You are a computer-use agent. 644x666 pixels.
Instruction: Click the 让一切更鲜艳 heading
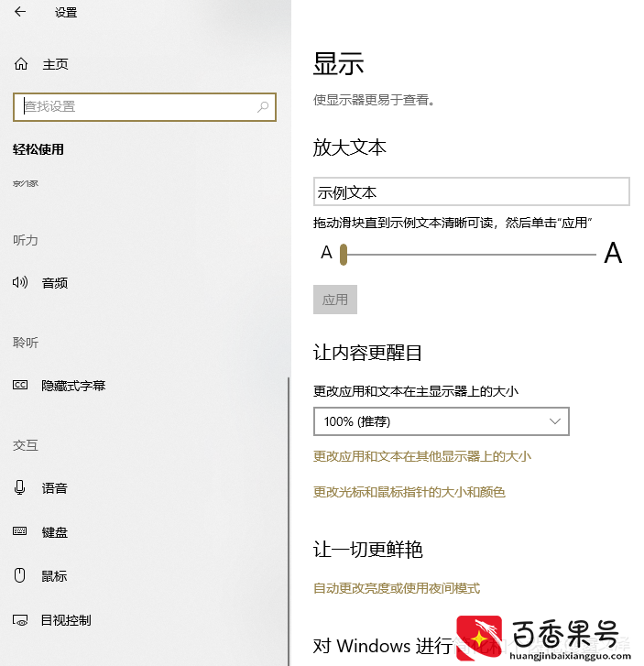pos(368,549)
